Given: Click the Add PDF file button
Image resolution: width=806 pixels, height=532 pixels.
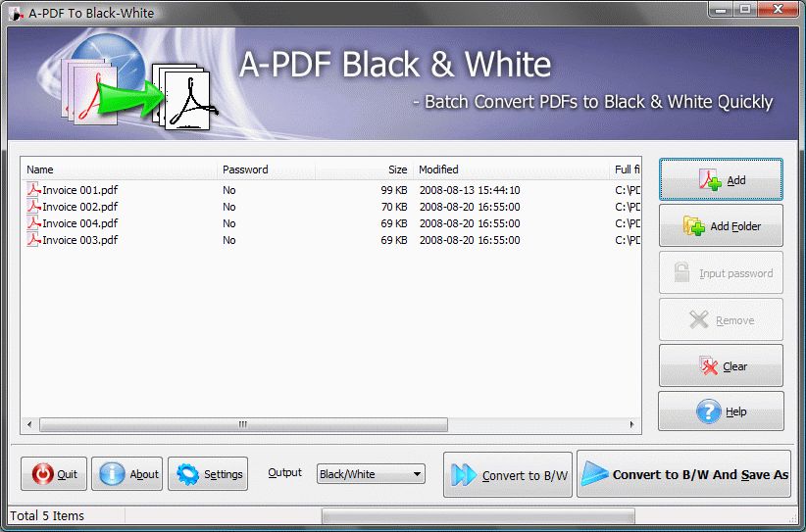Looking at the screenshot, I should (x=721, y=179).
